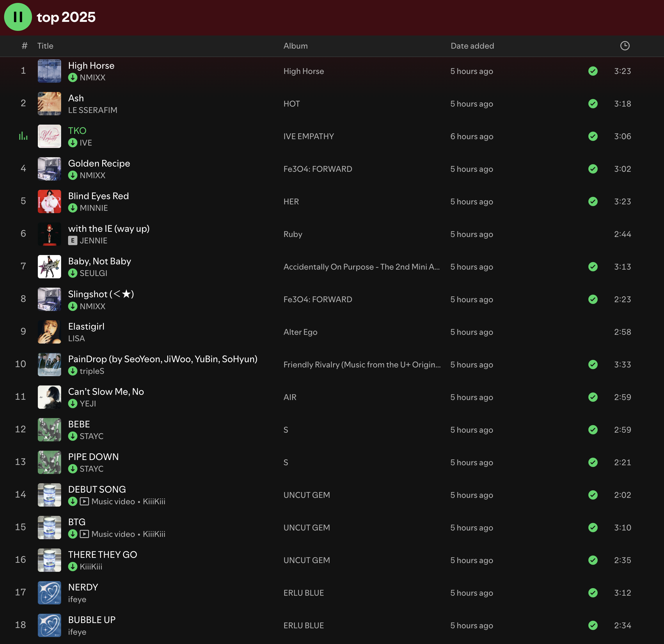
Task: Open the Accidentally On Purpose album link
Action: tap(361, 267)
